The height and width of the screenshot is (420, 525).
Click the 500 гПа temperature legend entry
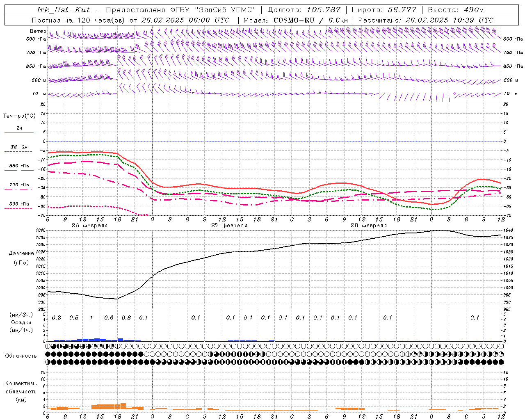point(19,204)
